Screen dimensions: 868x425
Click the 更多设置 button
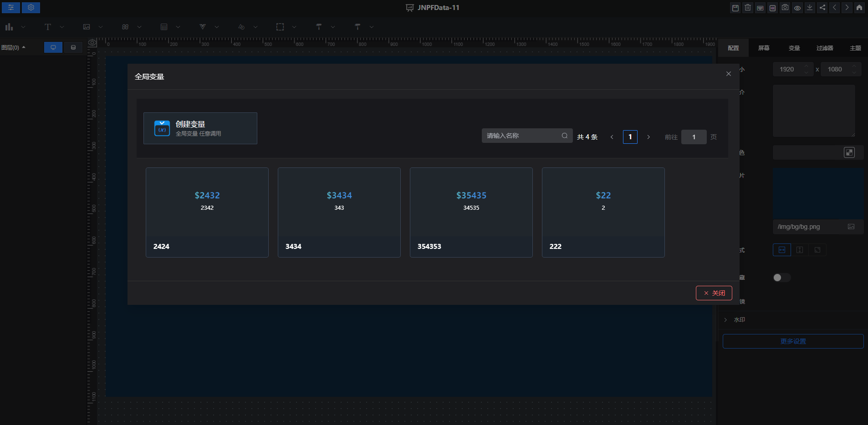point(793,341)
